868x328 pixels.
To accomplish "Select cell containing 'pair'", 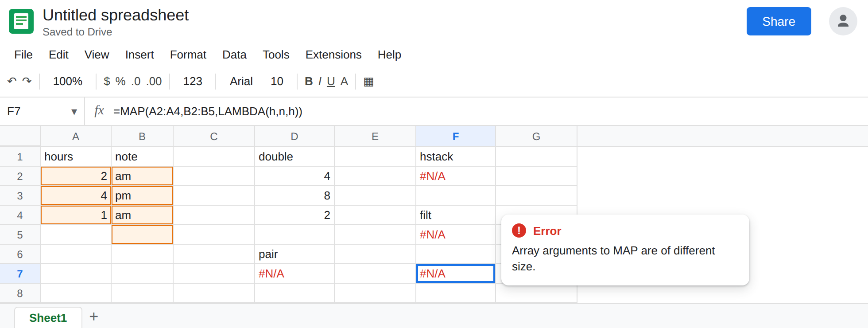I will point(294,254).
